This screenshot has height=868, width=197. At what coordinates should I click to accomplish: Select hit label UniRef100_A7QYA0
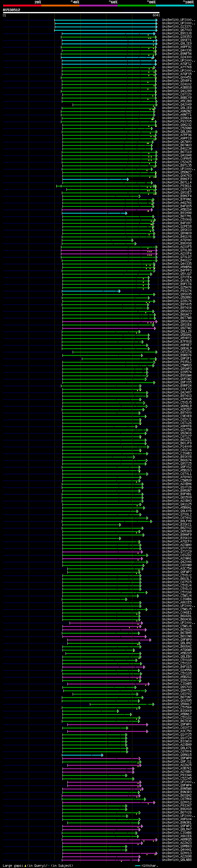pos(176,240)
